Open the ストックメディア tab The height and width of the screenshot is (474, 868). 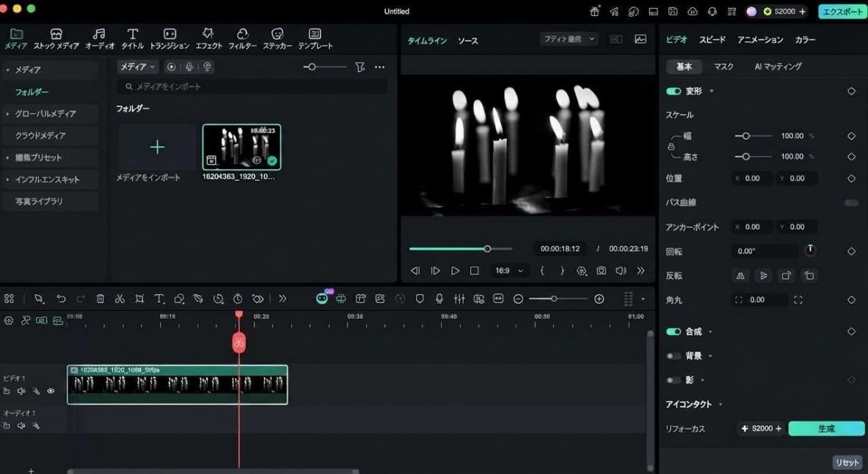pyautogui.click(x=56, y=39)
